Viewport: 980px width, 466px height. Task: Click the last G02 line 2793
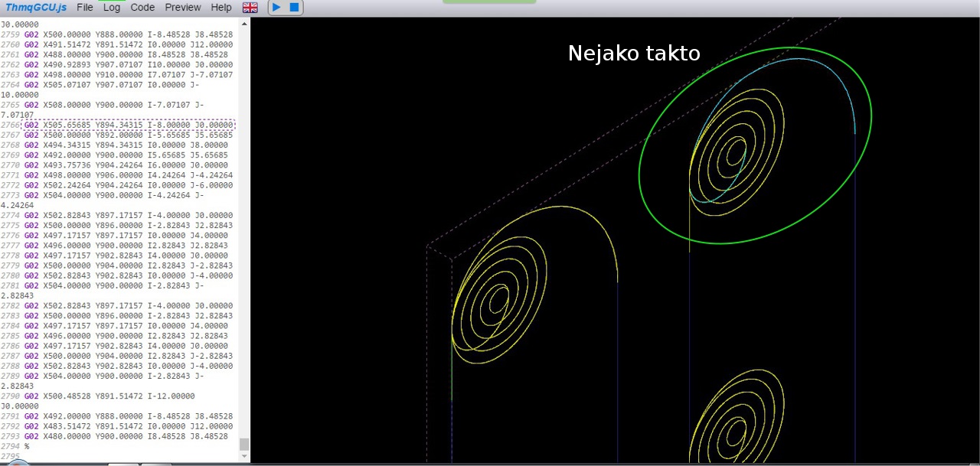[x=126, y=436]
